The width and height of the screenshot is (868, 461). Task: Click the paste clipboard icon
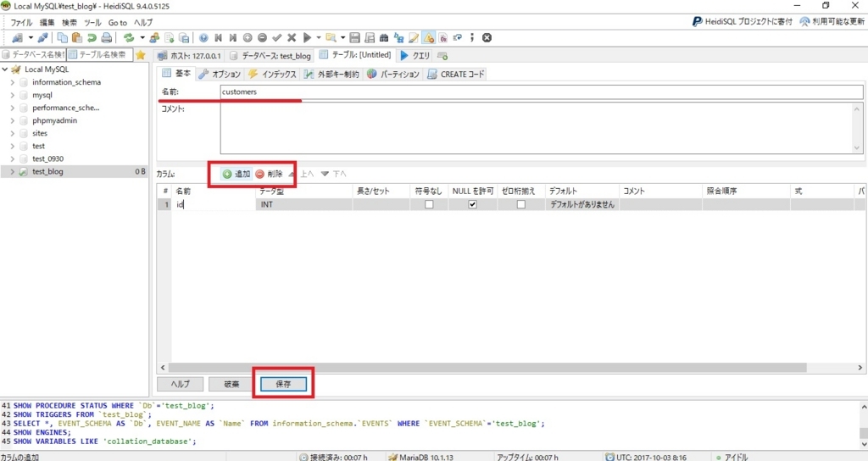77,37
